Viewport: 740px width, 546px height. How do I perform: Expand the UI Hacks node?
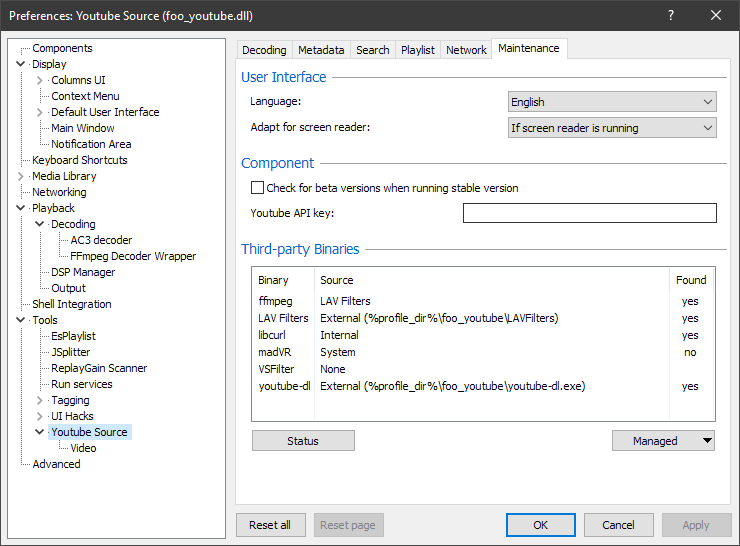[x=40, y=416]
